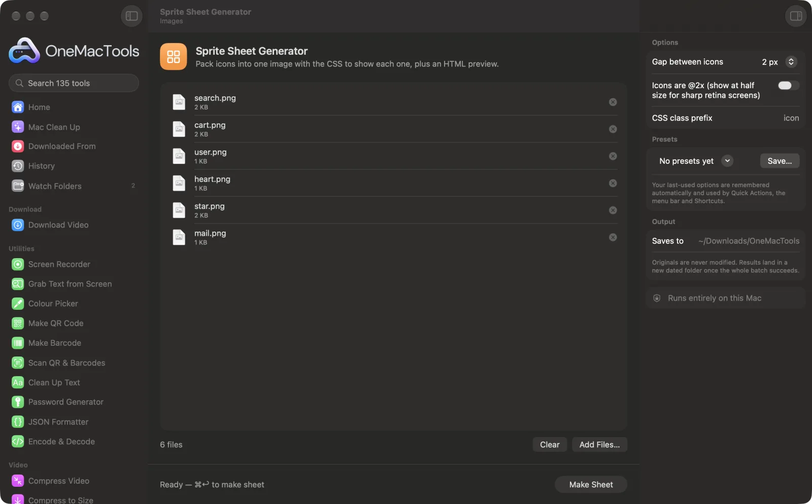Open Watch Folders
Image resolution: width=812 pixels, height=504 pixels.
[74, 186]
